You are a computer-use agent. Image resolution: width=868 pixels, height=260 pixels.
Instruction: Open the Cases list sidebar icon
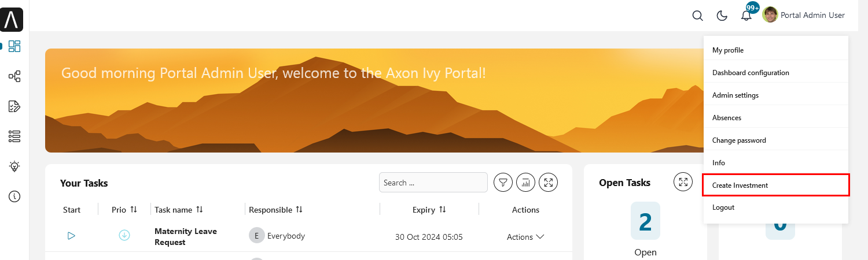pyautogui.click(x=14, y=136)
